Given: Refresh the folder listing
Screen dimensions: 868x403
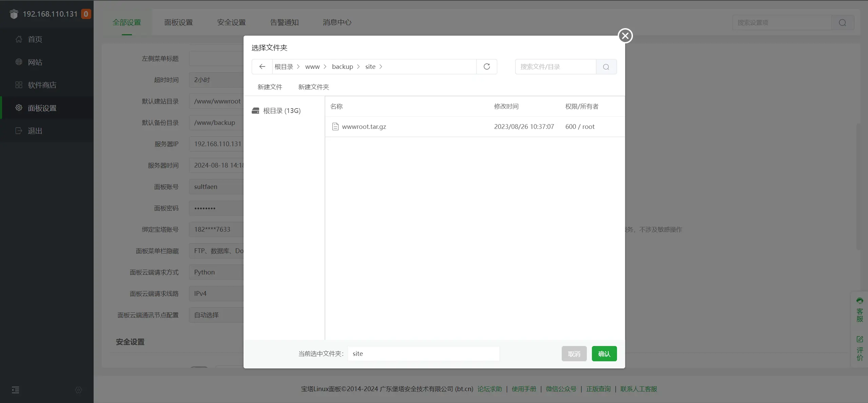Looking at the screenshot, I should coord(486,66).
